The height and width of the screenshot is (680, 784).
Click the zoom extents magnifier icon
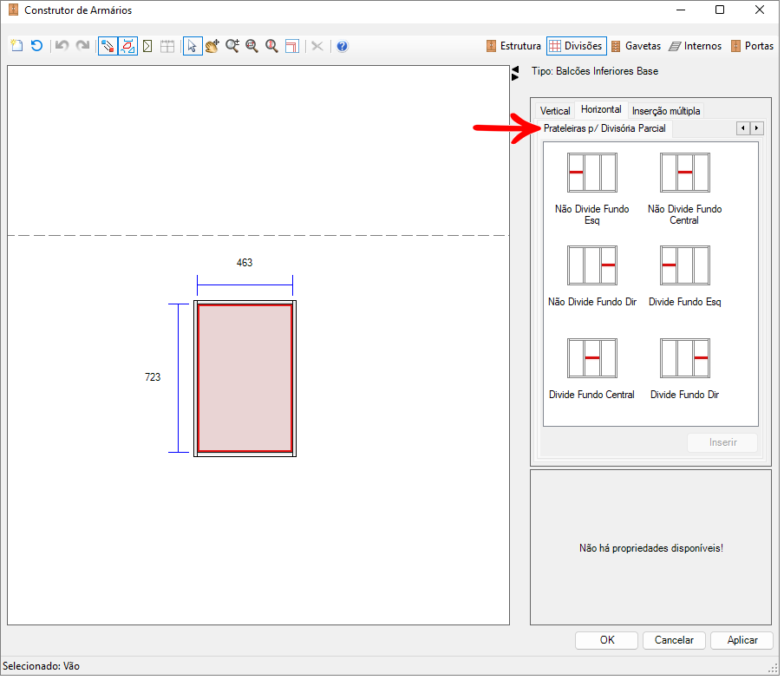click(x=272, y=47)
